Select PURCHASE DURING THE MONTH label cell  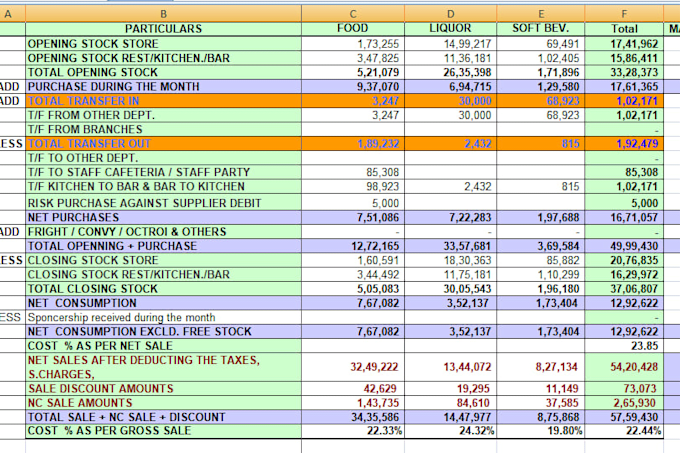click(163, 87)
